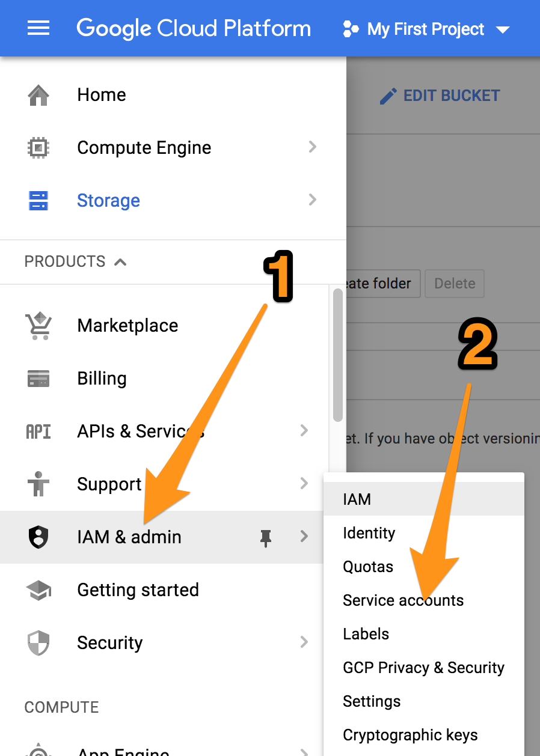Expand the Security submenu chevron

tap(304, 642)
